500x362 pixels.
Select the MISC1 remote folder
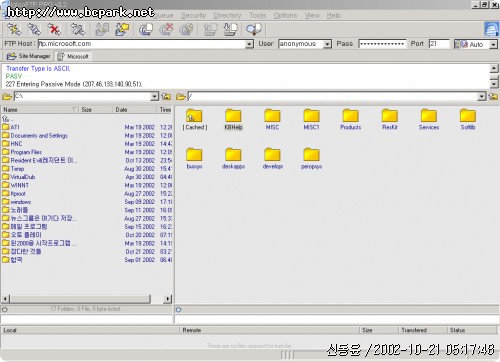311,119
